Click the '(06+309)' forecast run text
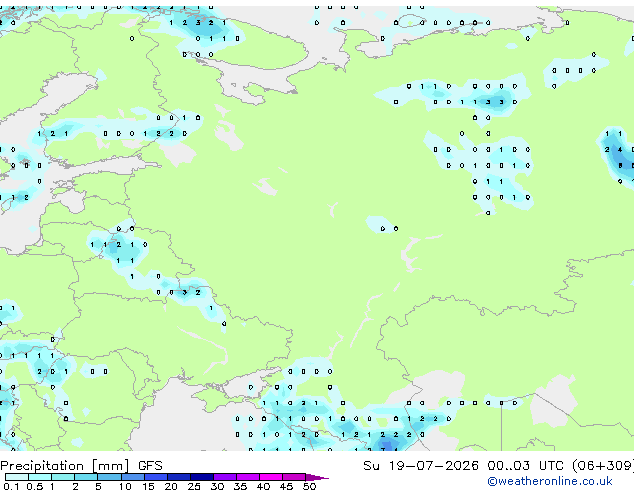This screenshot has width=634, height=490. pyautogui.click(x=603, y=466)
